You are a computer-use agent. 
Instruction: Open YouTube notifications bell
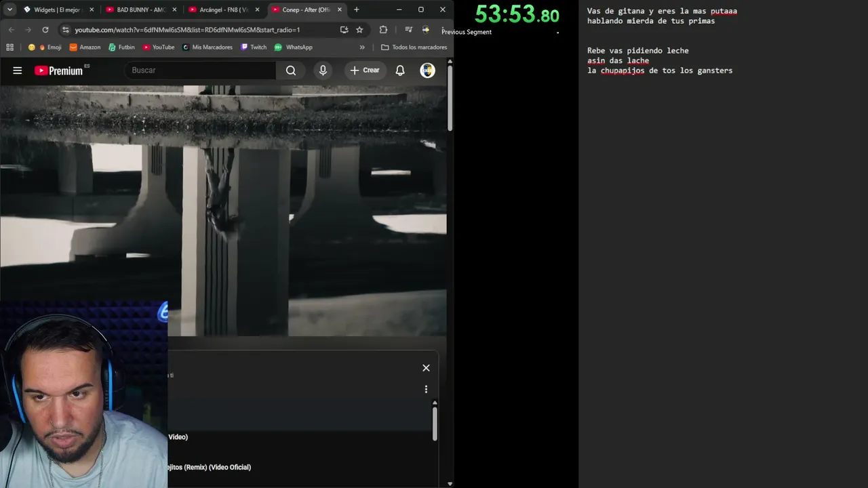tap(400, 70)
